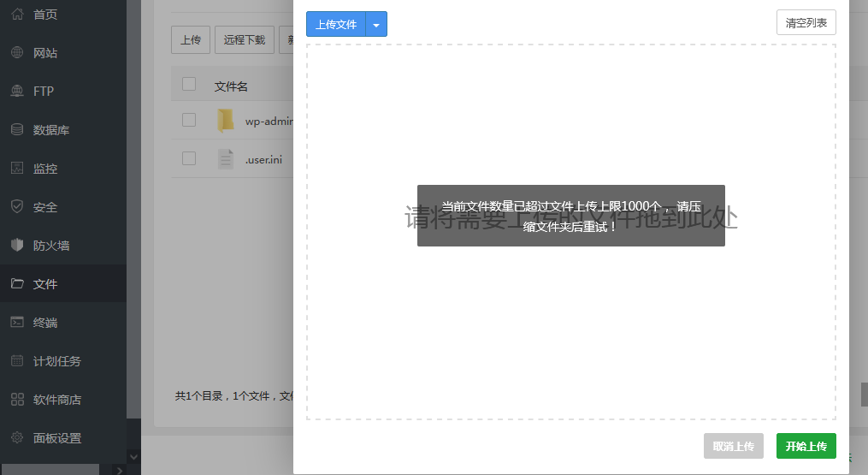Image resolution: width=868 pixels, height=475 pixels.
Task: Click the .user.ini file name
Action: pyautogui.click(x=263, y=160)
